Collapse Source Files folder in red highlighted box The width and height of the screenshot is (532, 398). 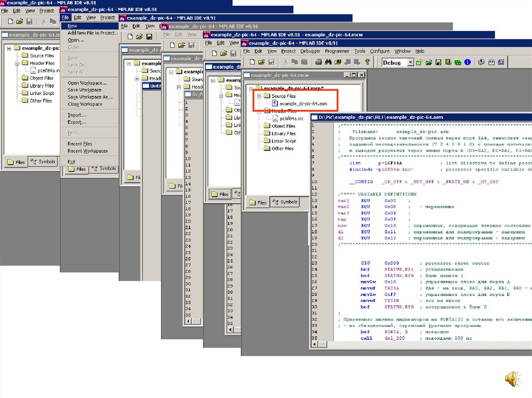[258, 96]
